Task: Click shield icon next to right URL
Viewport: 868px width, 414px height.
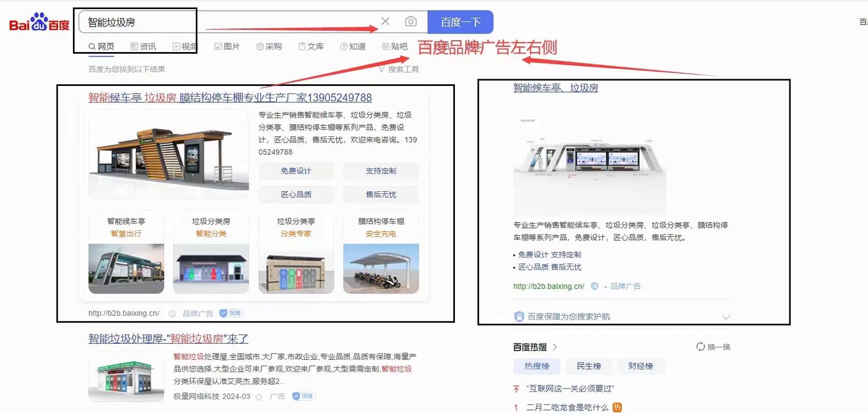Action: tap(594, 286)
